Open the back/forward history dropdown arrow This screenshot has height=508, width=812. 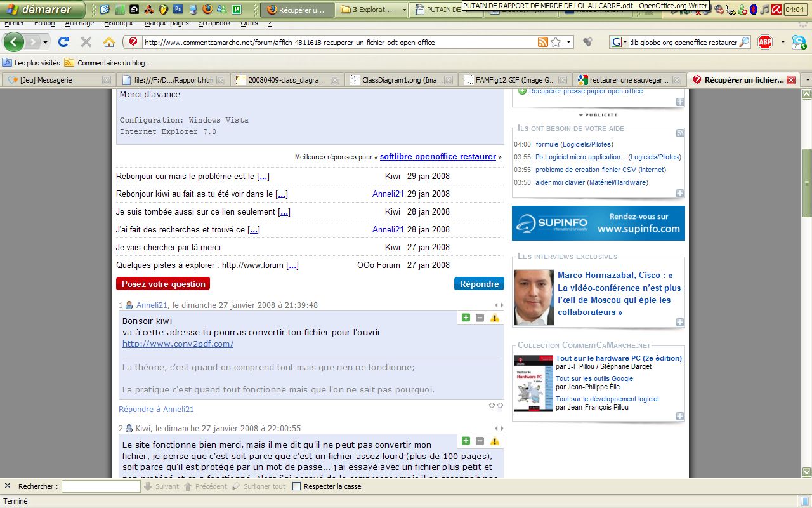coord(45,43)
